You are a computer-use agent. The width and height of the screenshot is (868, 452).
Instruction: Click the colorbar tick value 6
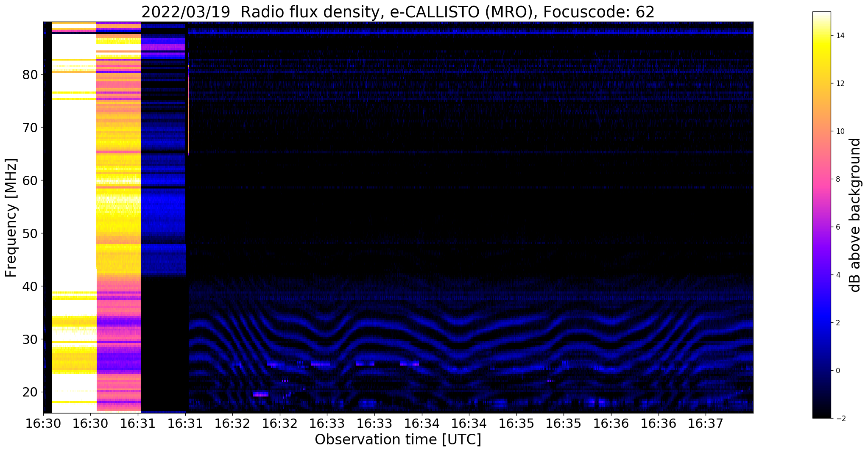click(x=837, y=227)
